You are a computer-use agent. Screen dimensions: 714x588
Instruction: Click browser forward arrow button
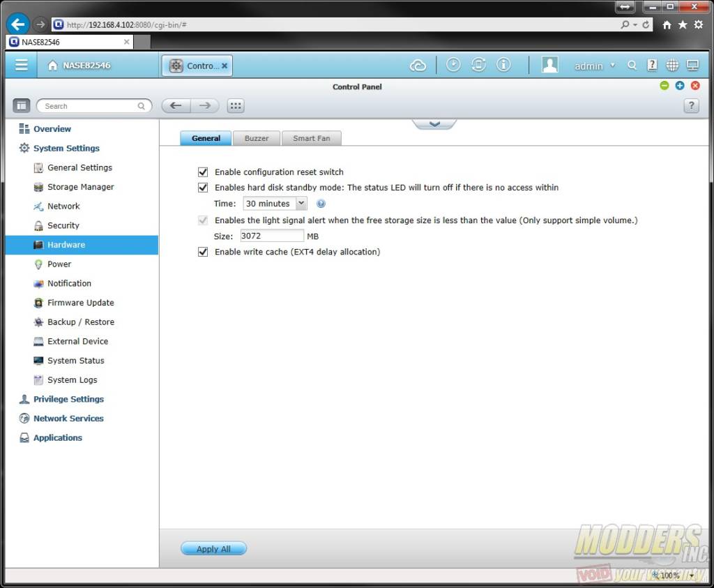(40, 24)
